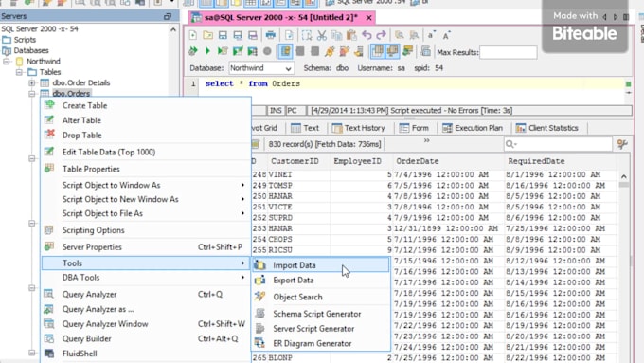
Task: Click the Select All dotted rectangle icon
Action: [x=307, y=35]
